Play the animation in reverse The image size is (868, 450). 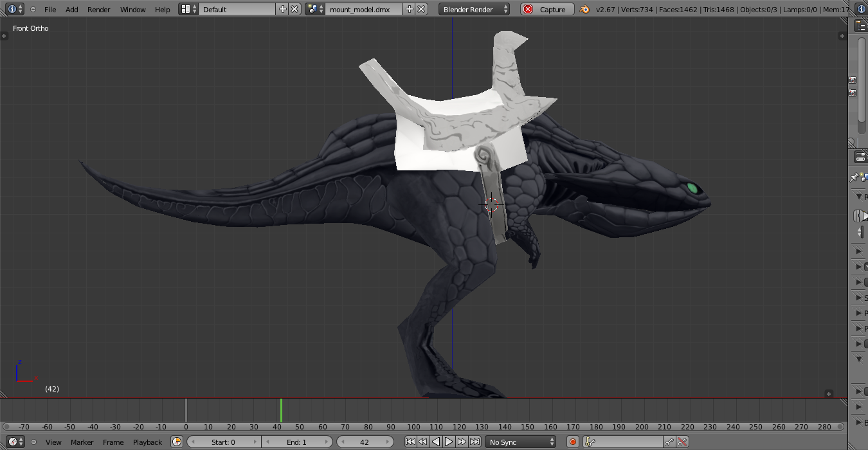tap(435, 442)
